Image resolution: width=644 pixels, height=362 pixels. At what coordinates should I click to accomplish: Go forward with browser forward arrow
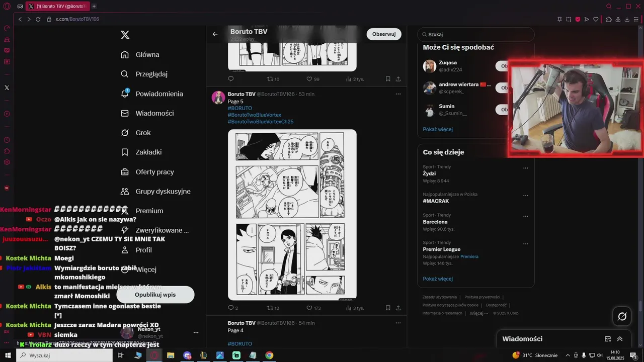[29, 19]
